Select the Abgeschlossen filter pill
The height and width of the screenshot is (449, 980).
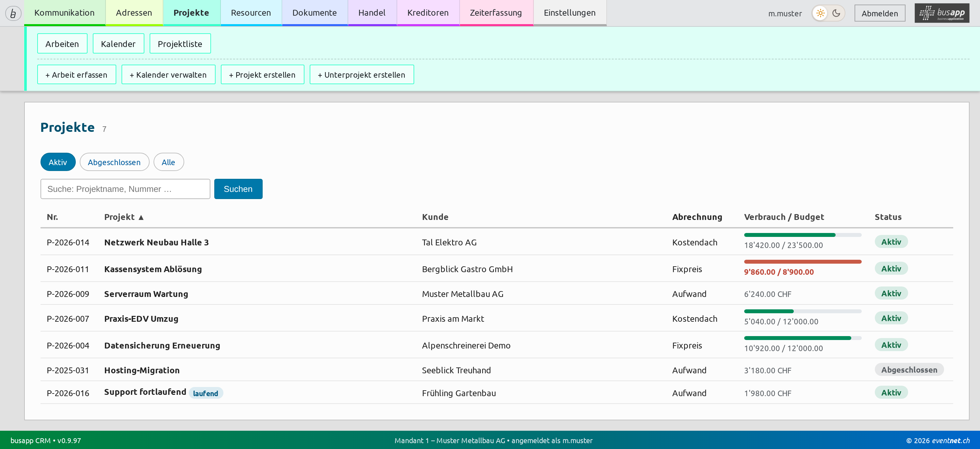click(114, 162)
